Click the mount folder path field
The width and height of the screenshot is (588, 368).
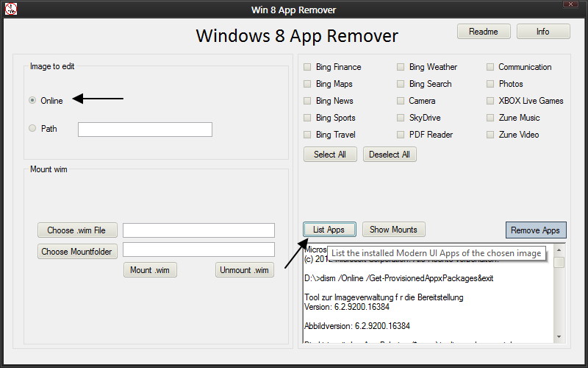(x=198, y=250)
